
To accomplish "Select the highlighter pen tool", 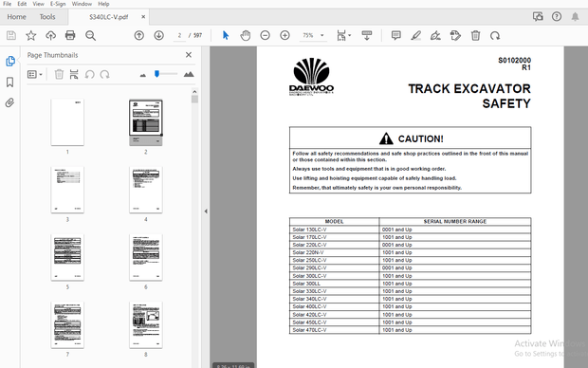I will point(416,36).
